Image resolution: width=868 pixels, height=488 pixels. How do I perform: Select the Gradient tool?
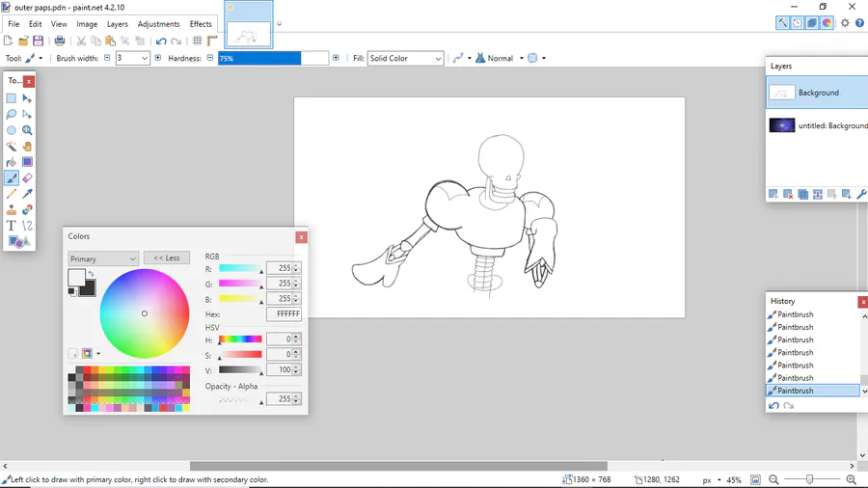[27, 162]
